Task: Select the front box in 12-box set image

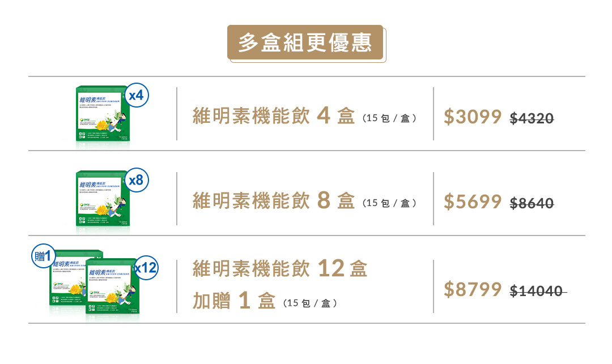Action: 112,288
